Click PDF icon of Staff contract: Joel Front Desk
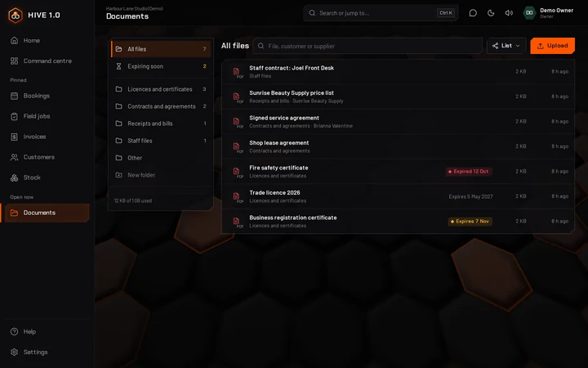588x368 pixels. pos(237,72)
